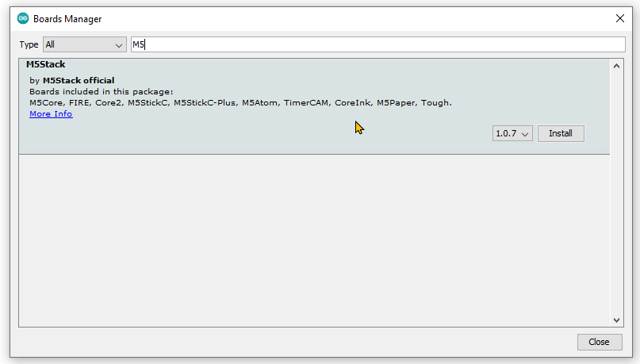Select the M5Stack package title
This screenshot has height=364, width=640.
tap(46, 64)
